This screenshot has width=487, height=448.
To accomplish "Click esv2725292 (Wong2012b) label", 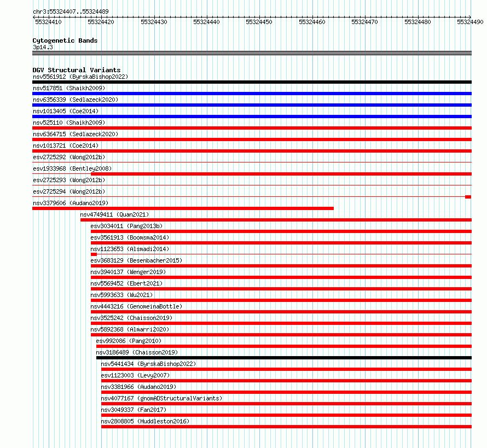I will (69, 157).
